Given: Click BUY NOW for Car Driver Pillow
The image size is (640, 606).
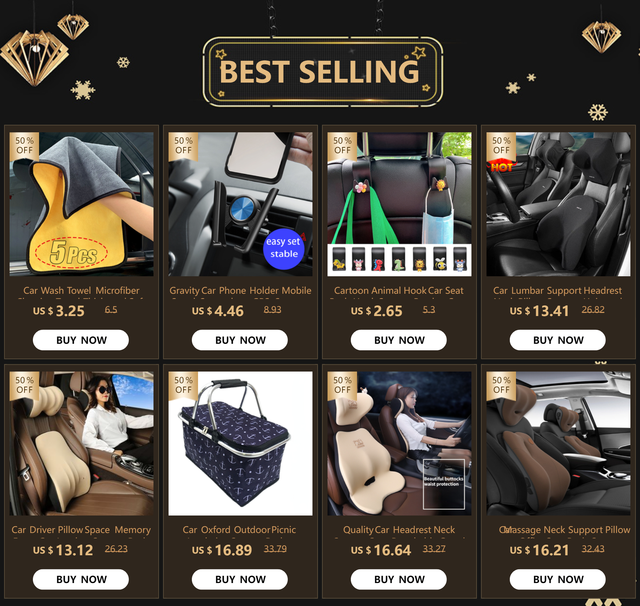Looking at the screenshot, I should (81, 579).
